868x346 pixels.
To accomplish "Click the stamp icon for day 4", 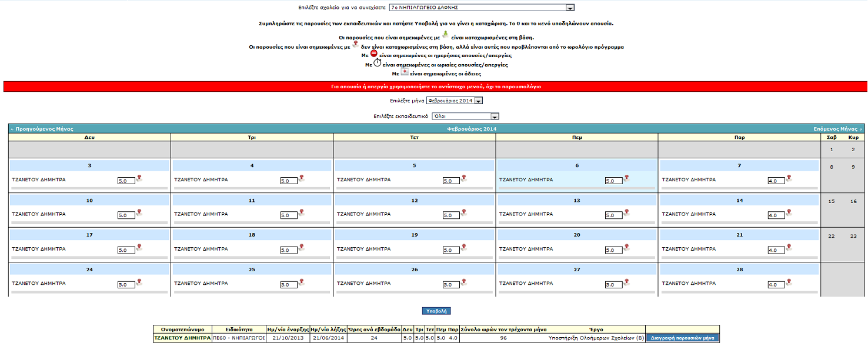I will coord(302,178).
